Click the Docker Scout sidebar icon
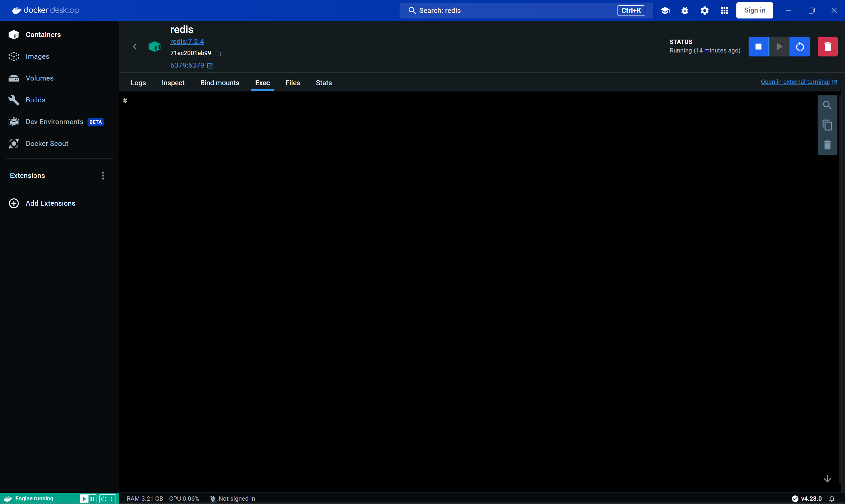 (14, 143)
